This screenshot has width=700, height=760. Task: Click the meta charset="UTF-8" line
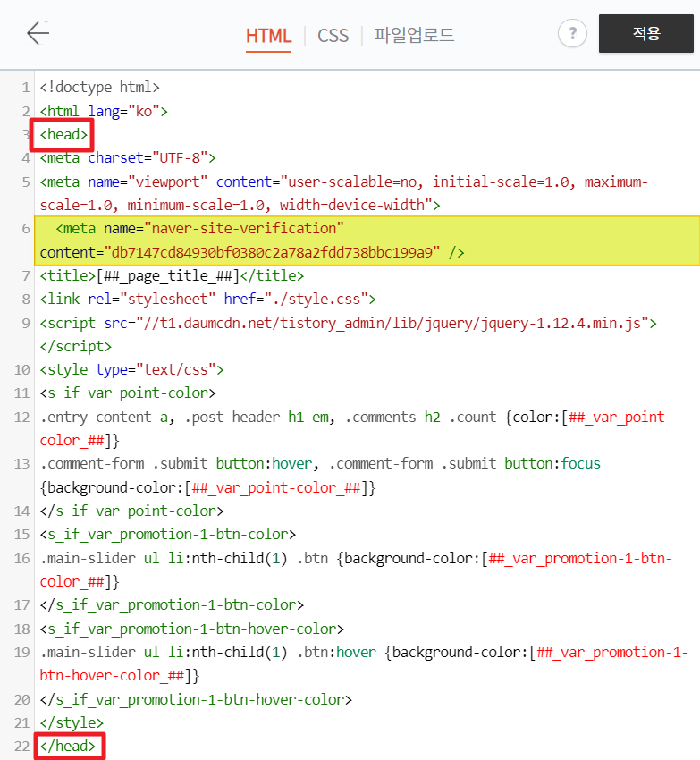(128, 158)
